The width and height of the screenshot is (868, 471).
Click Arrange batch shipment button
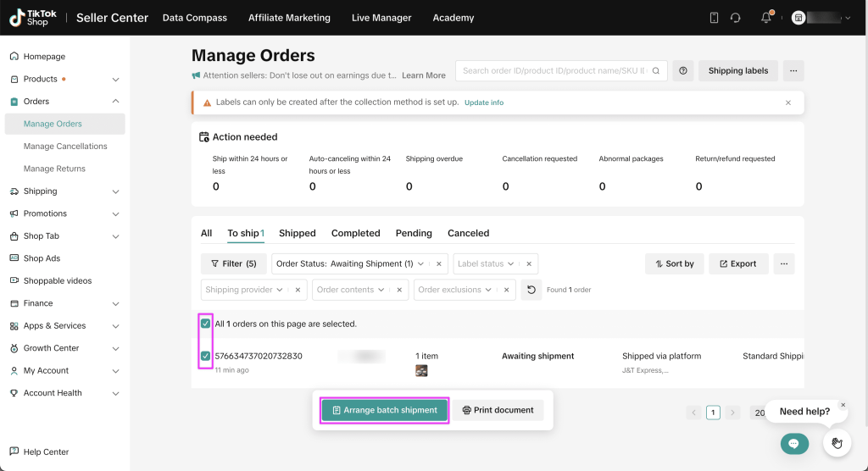pos(384,410)
